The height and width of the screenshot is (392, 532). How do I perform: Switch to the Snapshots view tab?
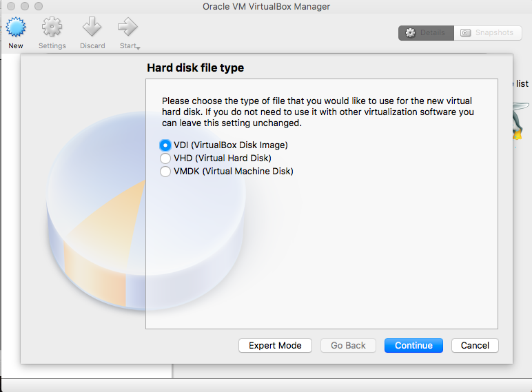487,33
